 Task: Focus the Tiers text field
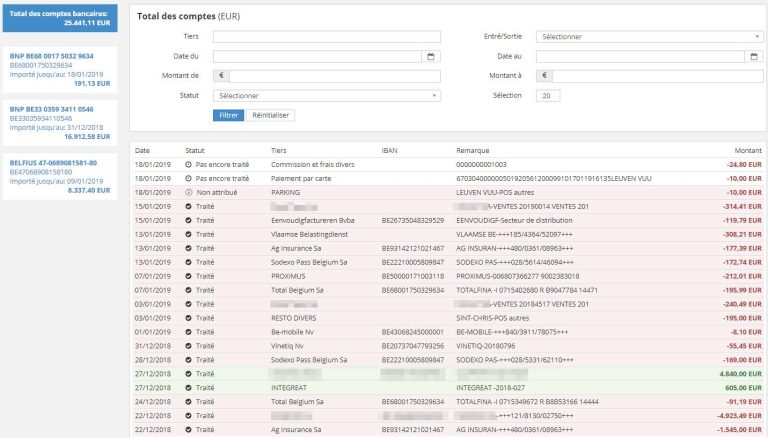(326, 37)
